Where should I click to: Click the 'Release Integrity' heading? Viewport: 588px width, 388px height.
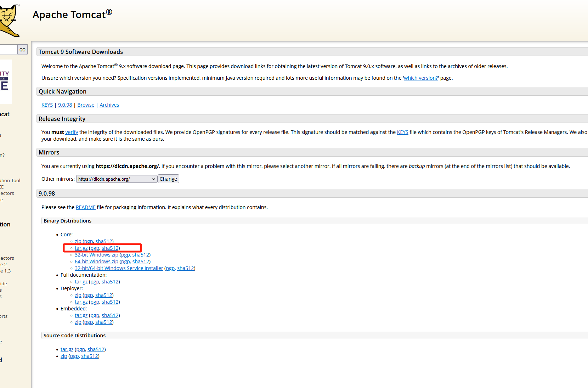coord(62,119)
